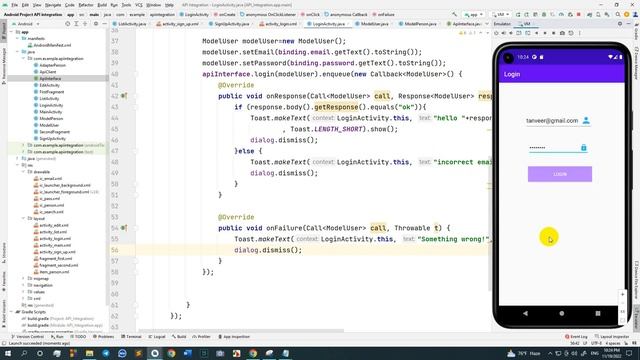640x360 pixels.
Task: Open the File menu
Action: [15, 5]
